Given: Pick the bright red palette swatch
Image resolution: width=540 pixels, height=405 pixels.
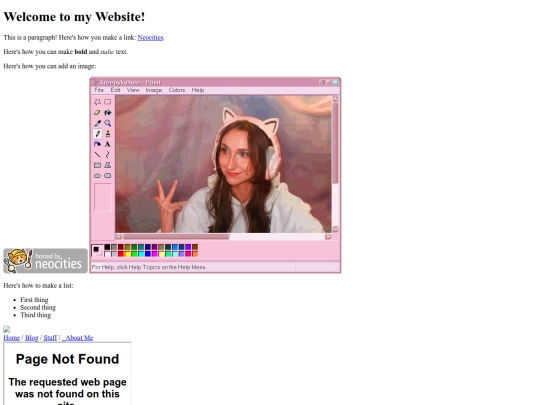Looking at the screenshot, I should (121, 254).
